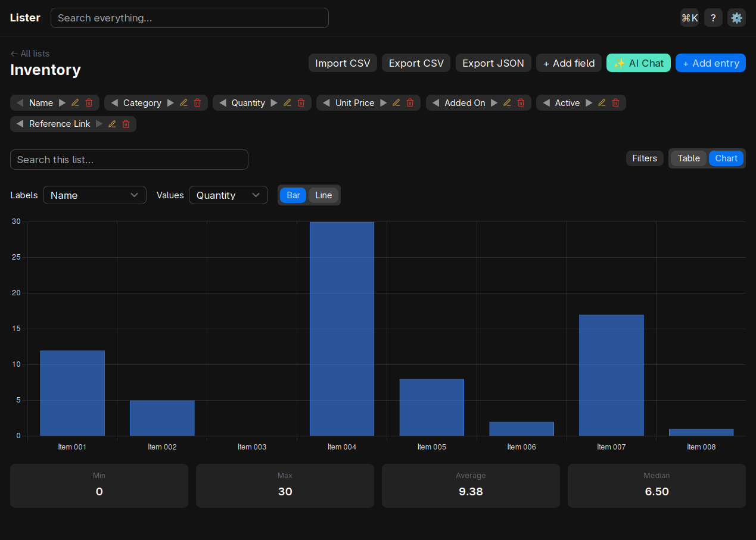The image size is (756, 540).
Task: Move Active field left
Action: tap(546, 103)
